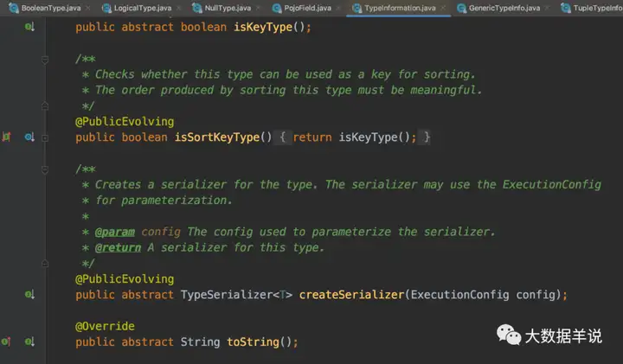Click the @return Javadoc tag
This screenshot has height=364, width=623.
[x=118, y=247]
